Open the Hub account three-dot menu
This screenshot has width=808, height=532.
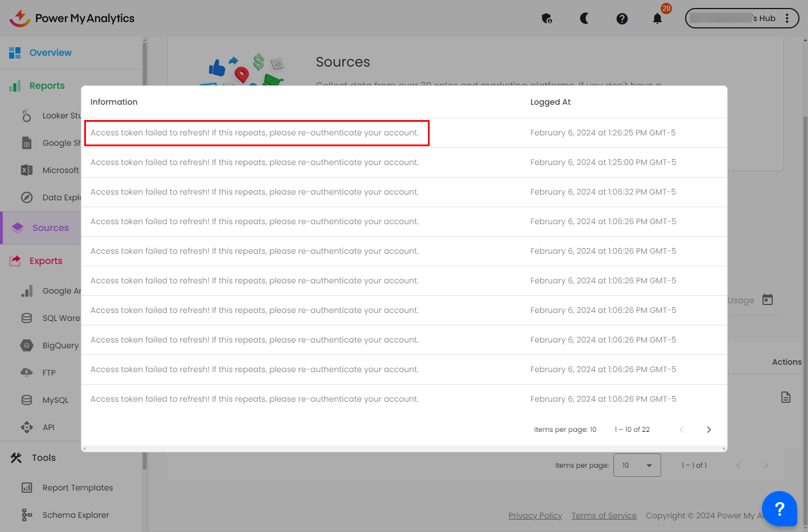pyautogui.click(x=787, y=18)
